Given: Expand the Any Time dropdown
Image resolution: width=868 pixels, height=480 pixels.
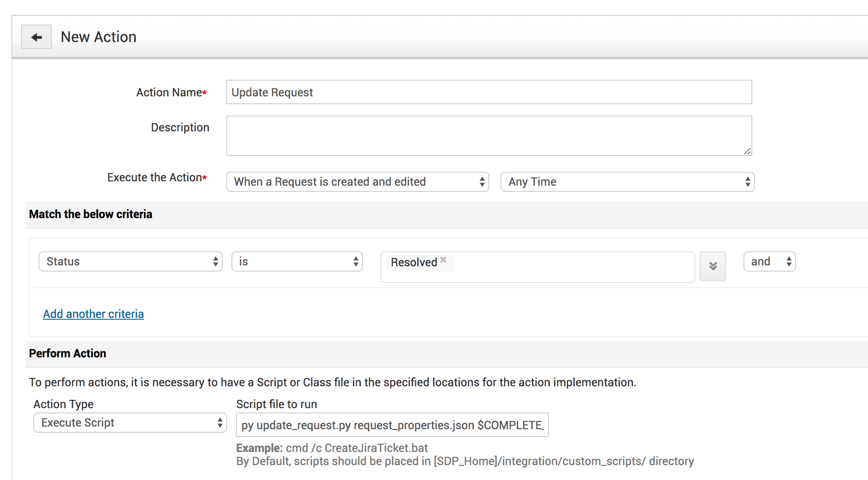Looking at the screenshot, I should [627, 182].
